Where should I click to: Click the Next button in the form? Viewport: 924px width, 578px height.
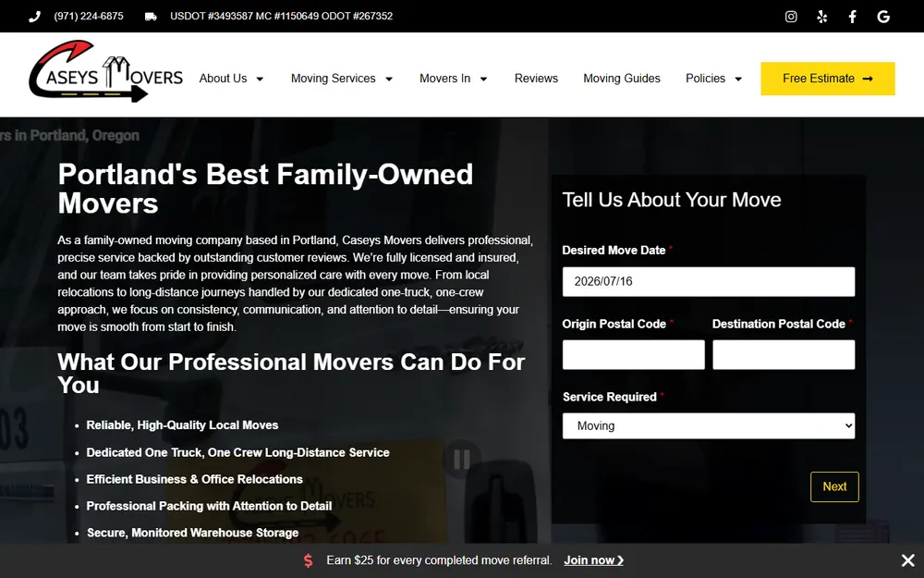pos(834,486)
